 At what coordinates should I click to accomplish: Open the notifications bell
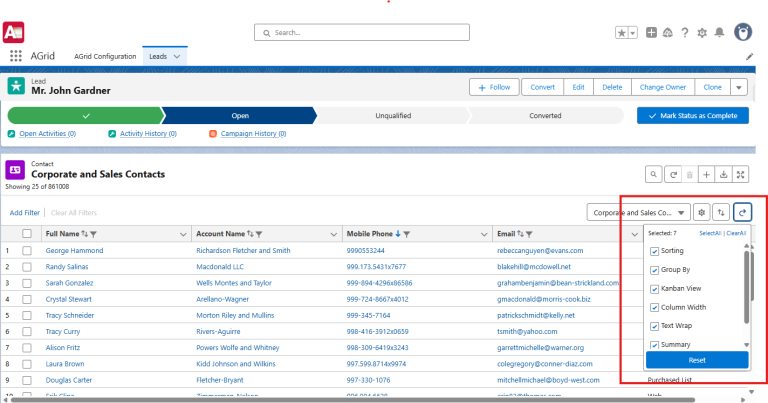click(719, 32)
